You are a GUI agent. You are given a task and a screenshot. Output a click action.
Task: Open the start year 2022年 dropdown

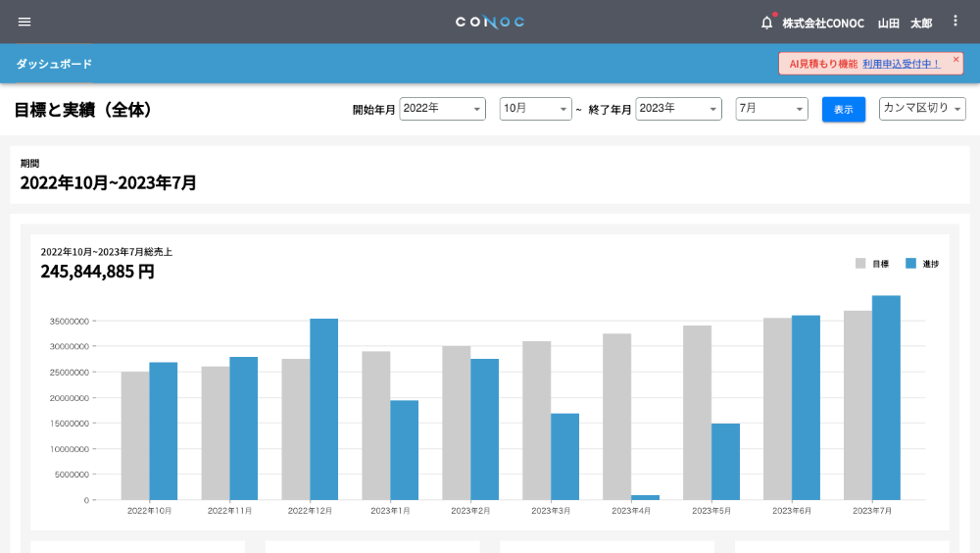[x=443, y=109]
